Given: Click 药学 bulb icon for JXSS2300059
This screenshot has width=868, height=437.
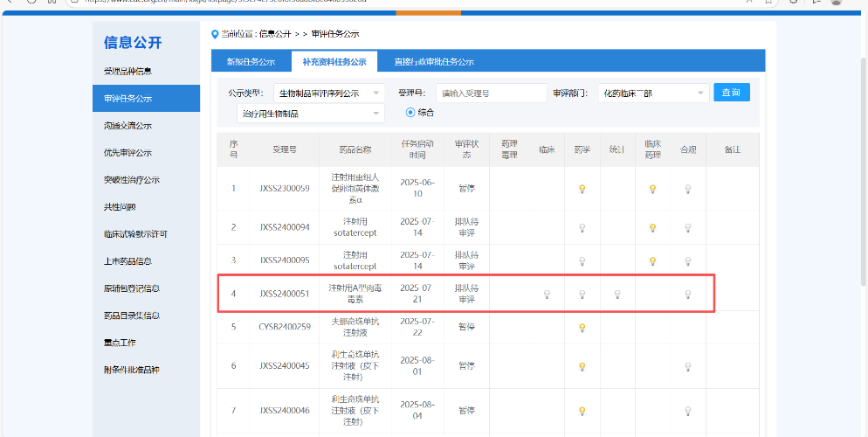Looking at the screenshot, I should [582, 189].
